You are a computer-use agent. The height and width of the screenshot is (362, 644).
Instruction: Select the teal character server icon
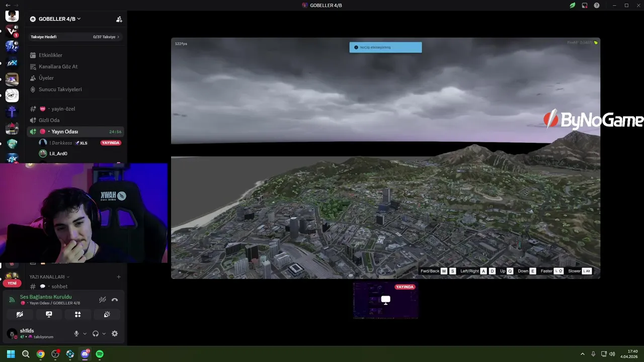(x=12, y=144)
